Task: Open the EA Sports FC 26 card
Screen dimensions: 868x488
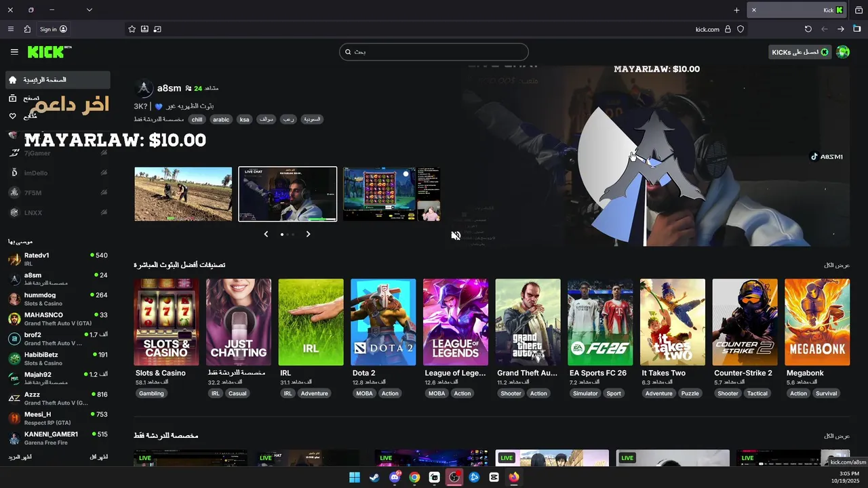Action: [x=600, y=323]
